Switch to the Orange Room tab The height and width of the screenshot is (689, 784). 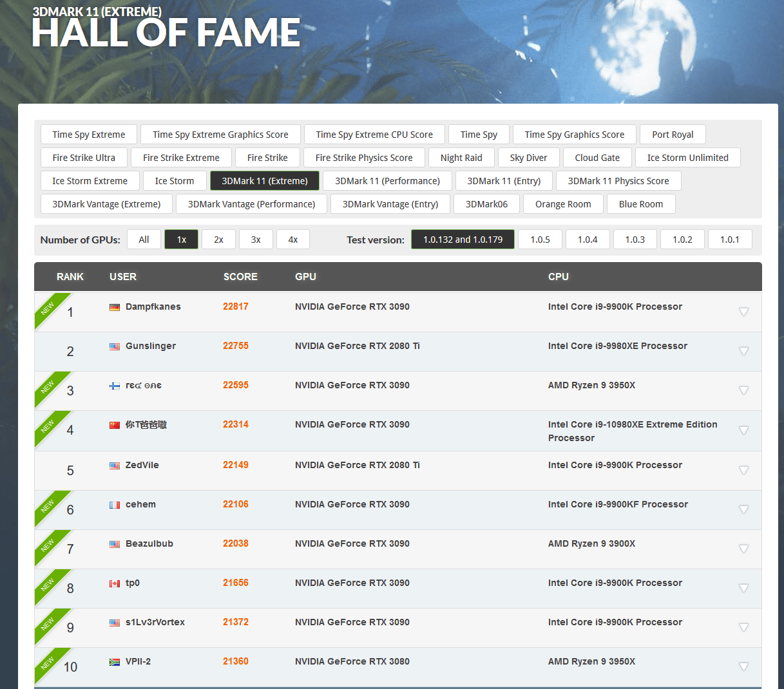coord(563,204)
